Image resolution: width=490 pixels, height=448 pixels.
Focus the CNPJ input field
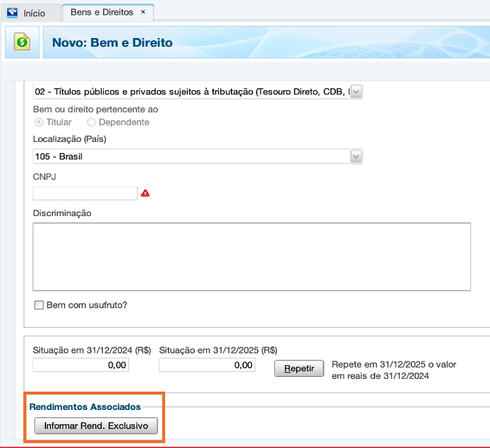(85, 193)
